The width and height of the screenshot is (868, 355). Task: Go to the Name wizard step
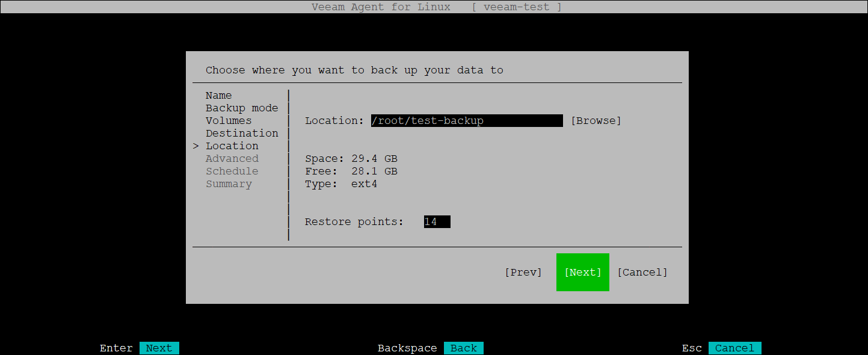point(218,95)
